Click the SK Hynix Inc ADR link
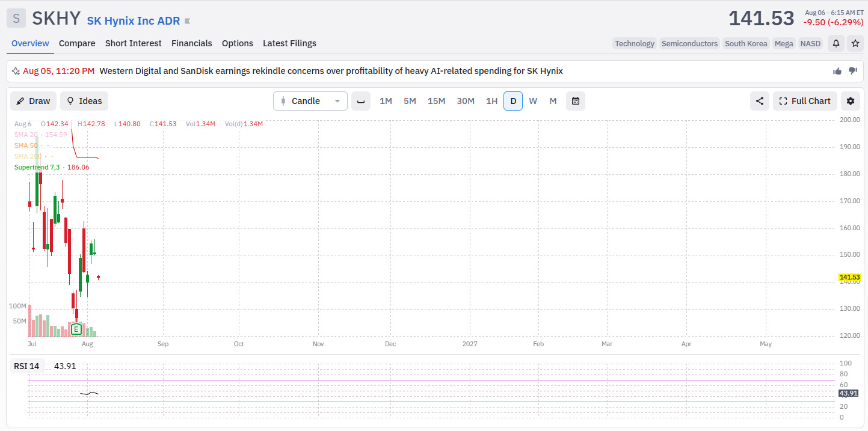Viewport: 868px width, 431px height. tap(134, 20)
